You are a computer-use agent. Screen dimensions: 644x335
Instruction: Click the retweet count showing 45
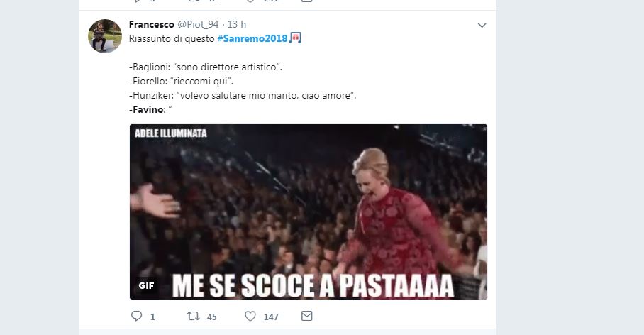pos(211,317)
